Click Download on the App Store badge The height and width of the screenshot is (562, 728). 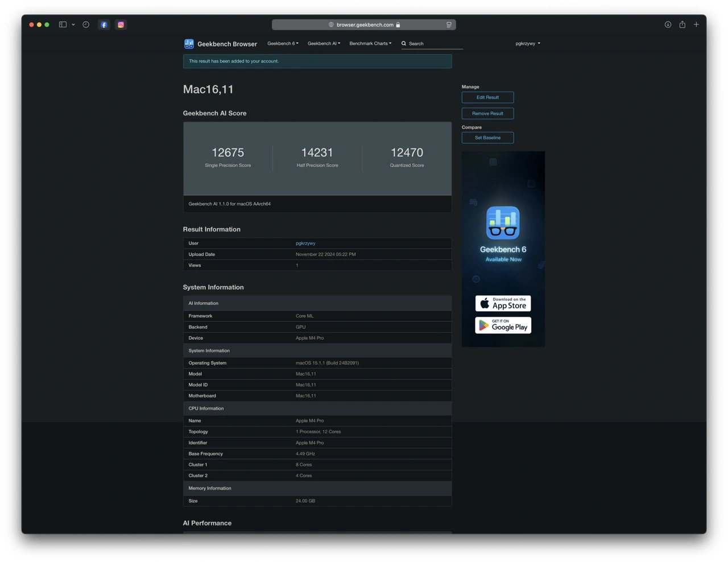pos(503,303)
